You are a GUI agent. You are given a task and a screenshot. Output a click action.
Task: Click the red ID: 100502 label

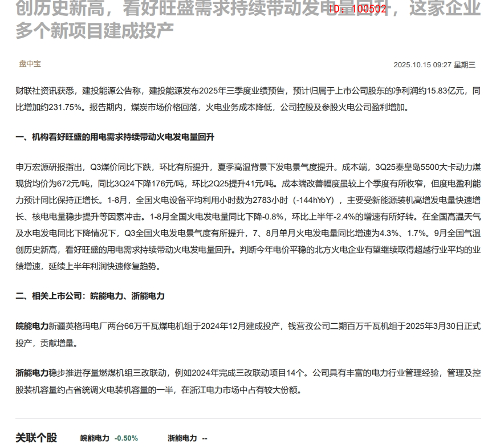pos(357,9)
